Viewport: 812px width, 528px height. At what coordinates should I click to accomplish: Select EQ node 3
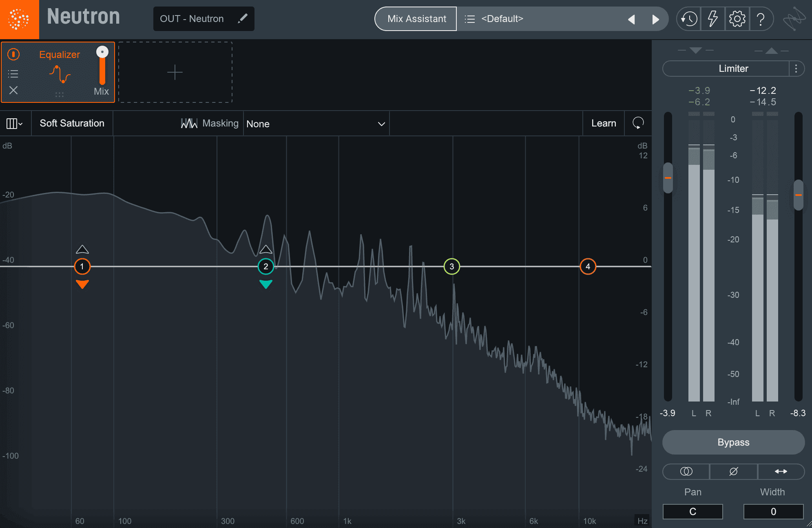452,266
